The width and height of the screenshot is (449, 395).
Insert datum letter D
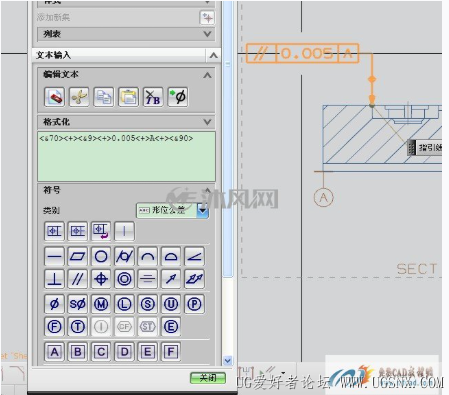point(124,352)
